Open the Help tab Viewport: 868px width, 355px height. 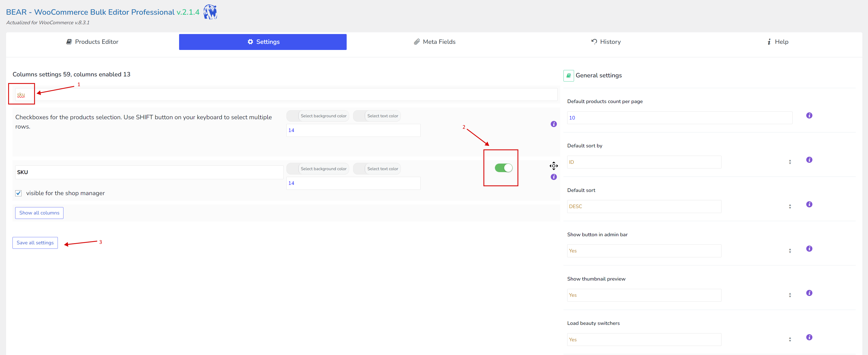coord(777,42)
